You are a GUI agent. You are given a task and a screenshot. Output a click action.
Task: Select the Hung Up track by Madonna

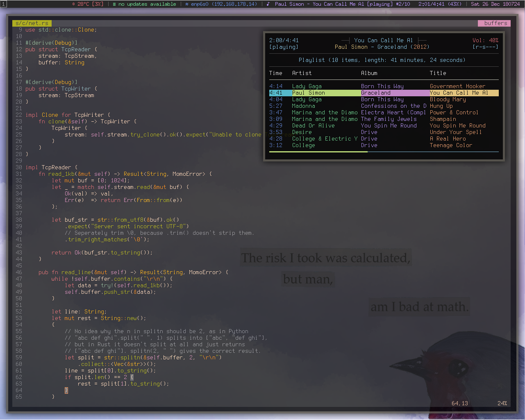(x=441, y=106)
